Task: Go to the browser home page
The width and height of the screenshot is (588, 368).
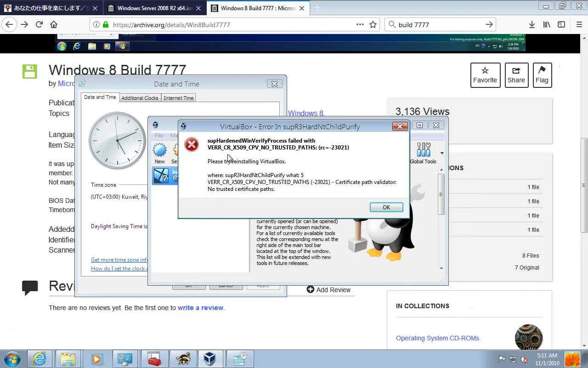Action: click(x=54, y=25)
